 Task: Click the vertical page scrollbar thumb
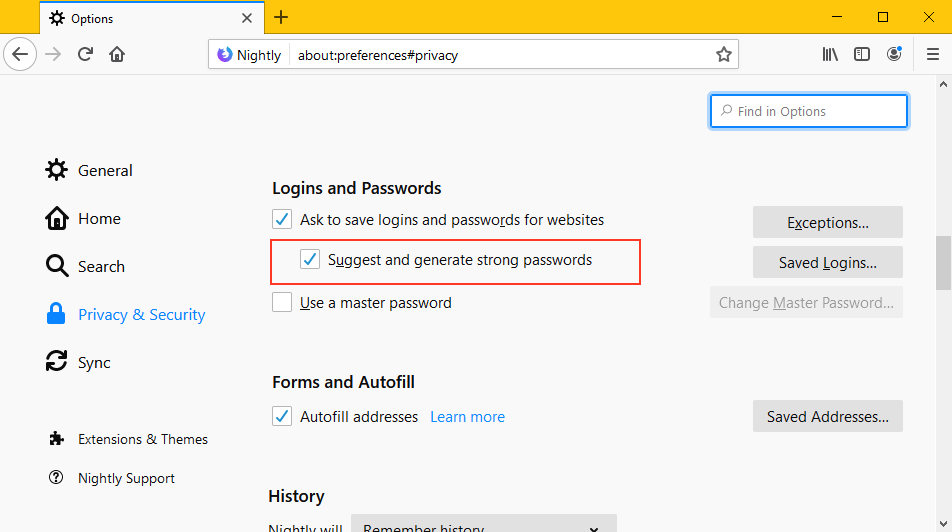(x=943, y=260)
